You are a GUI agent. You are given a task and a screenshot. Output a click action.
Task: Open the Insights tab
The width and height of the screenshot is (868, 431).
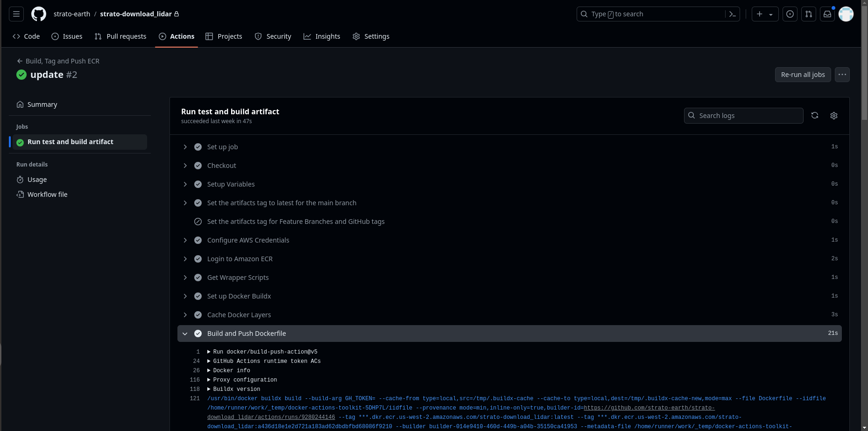pyautogui.click(x=322, y=36)
